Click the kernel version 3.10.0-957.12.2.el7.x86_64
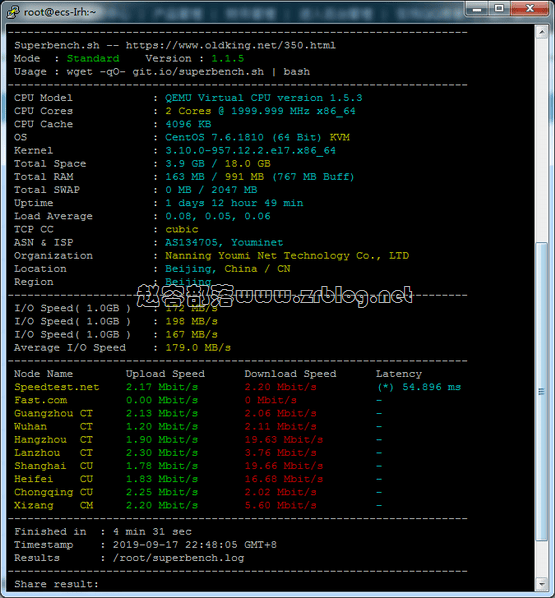The height and width of the screenshot is (598, 555). pos(250,150)
